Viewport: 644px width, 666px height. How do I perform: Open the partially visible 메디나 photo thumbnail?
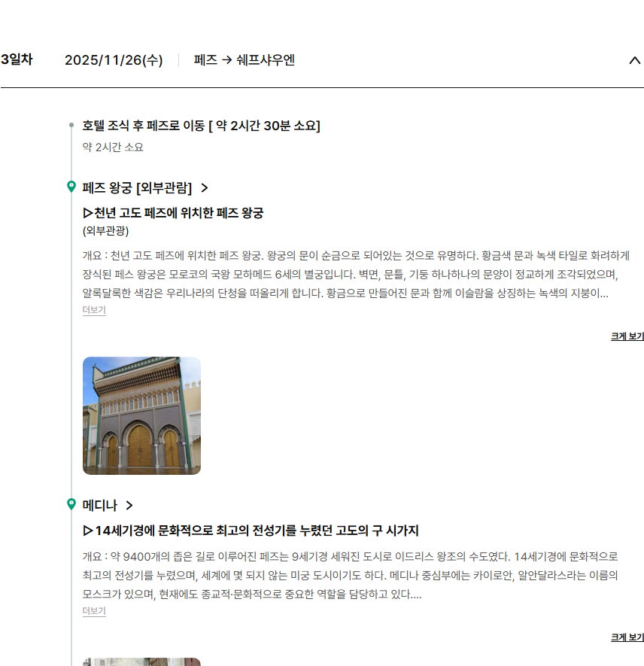tap(141, 661)
